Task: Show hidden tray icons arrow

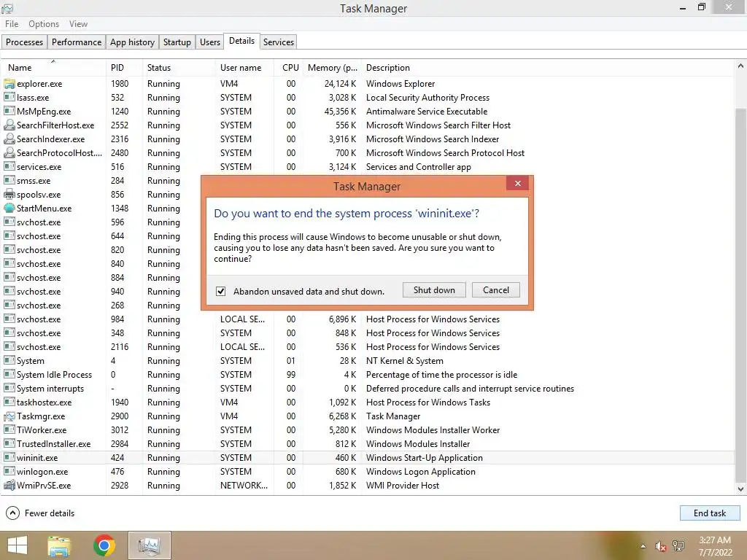Action: point(643,546)
